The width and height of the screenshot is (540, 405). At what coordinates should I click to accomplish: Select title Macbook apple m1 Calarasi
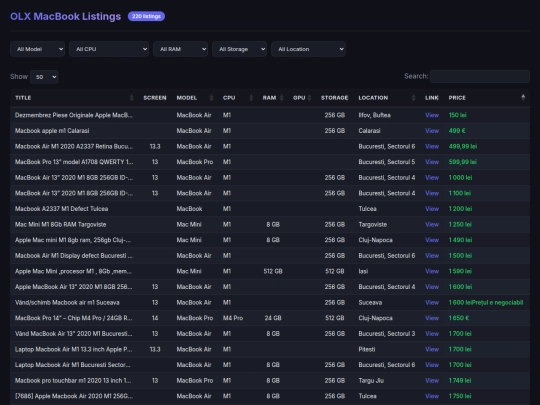(52, 131)
